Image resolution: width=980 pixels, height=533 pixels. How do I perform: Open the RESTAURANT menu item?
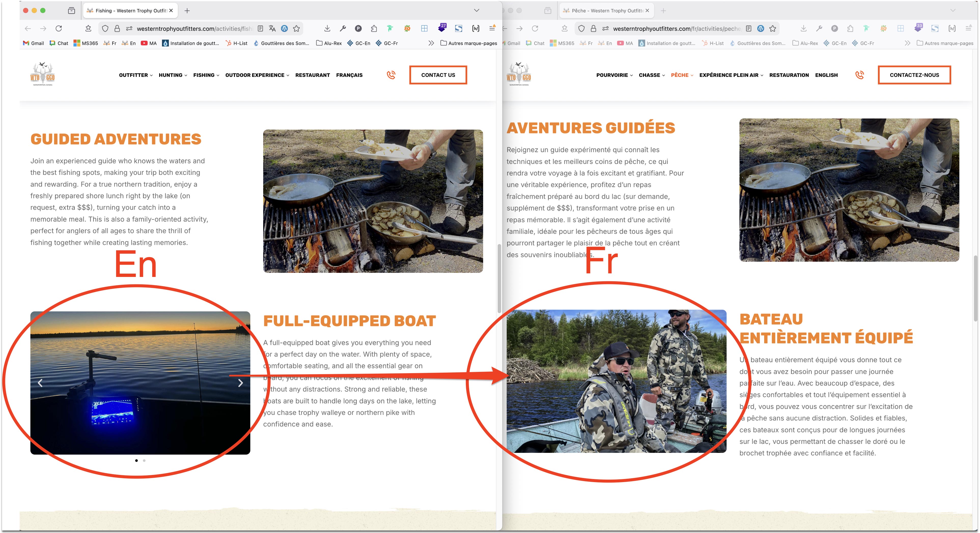312,75
